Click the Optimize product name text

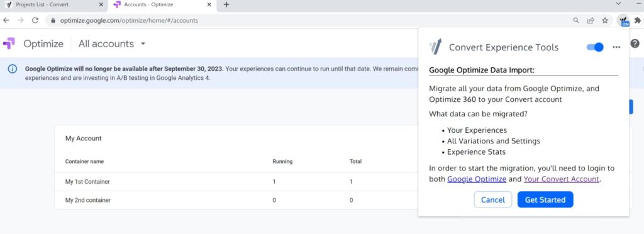click(x=43, y=43)
